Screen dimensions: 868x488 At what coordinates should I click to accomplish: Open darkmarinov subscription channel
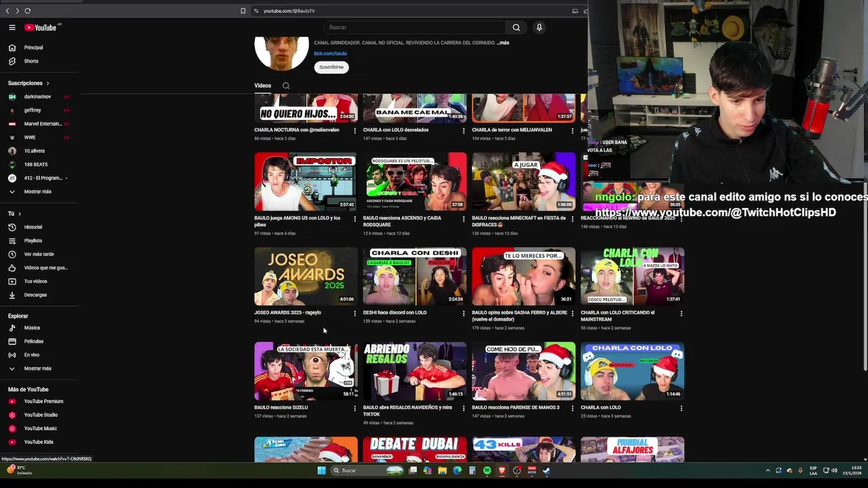coord(38,97)
